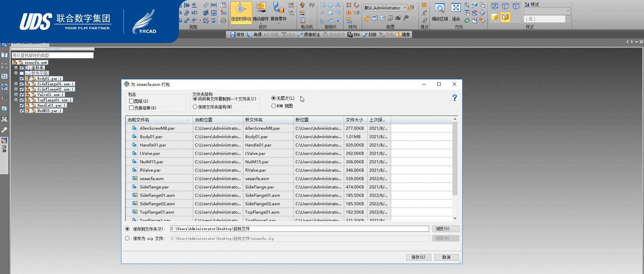Viewport: 644px width, 274px height.
Task: Click the orange grid icon above 模式
Action: [424, 5]
